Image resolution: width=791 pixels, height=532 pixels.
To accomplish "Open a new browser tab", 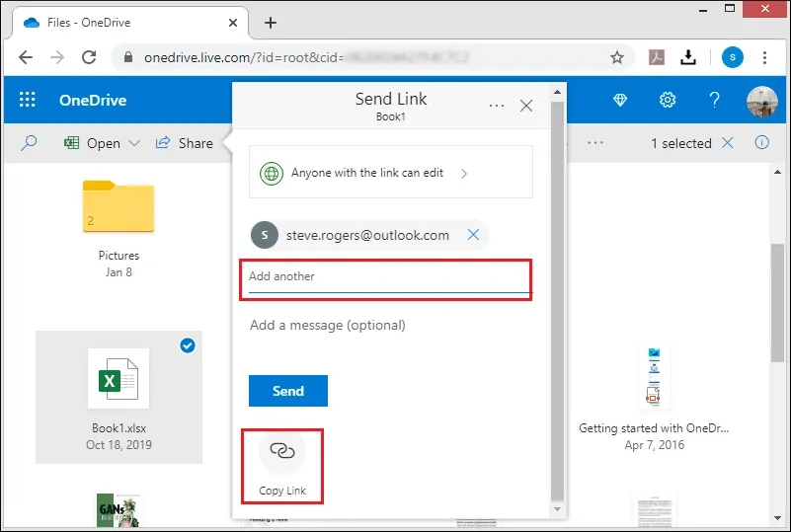I will click(x=271, y=23).
